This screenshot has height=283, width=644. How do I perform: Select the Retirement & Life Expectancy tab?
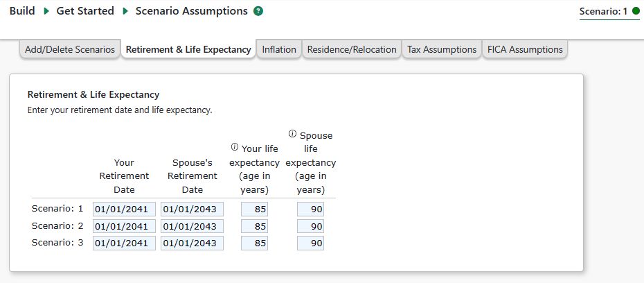point(188,50)
